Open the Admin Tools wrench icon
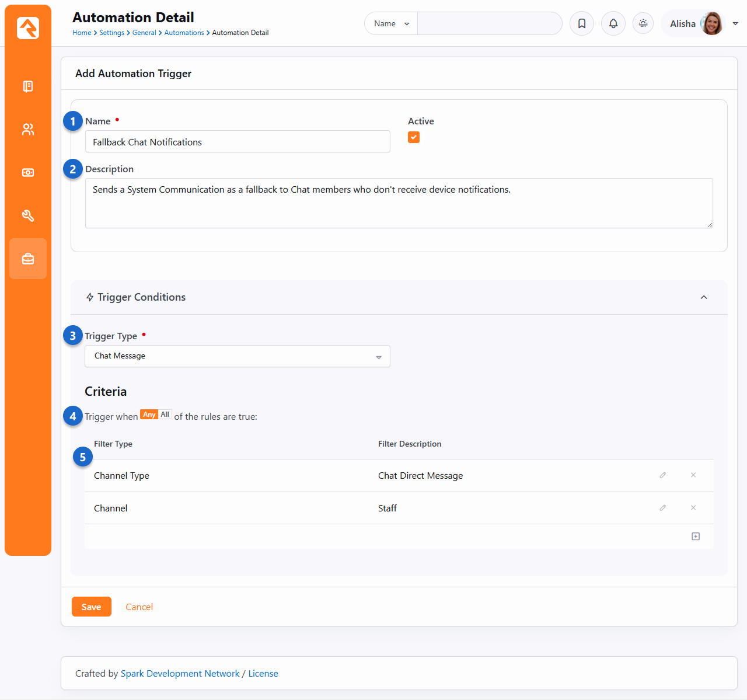This screenshot has height=700, width=747. [x=28, y=216]
